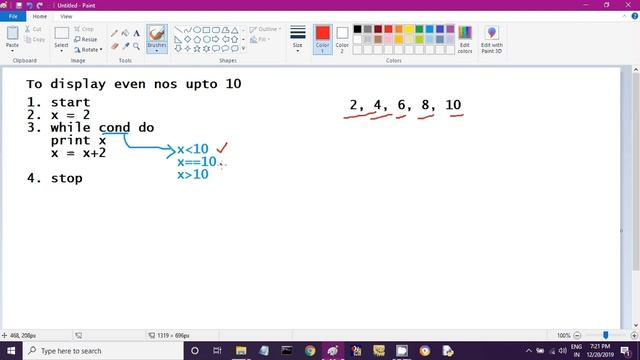Choose the Curve shape
640x360 pixels.
click(187, 30)
